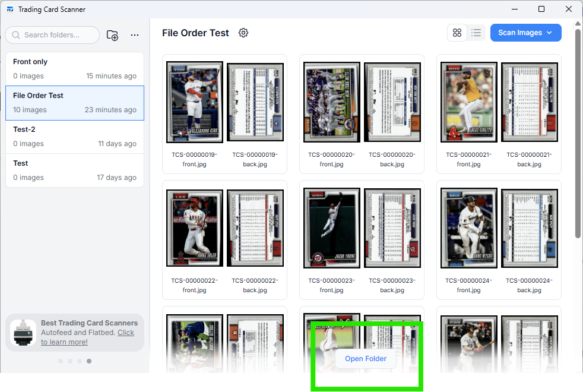
Task: Click the scanner ad image
Action: 23,333
